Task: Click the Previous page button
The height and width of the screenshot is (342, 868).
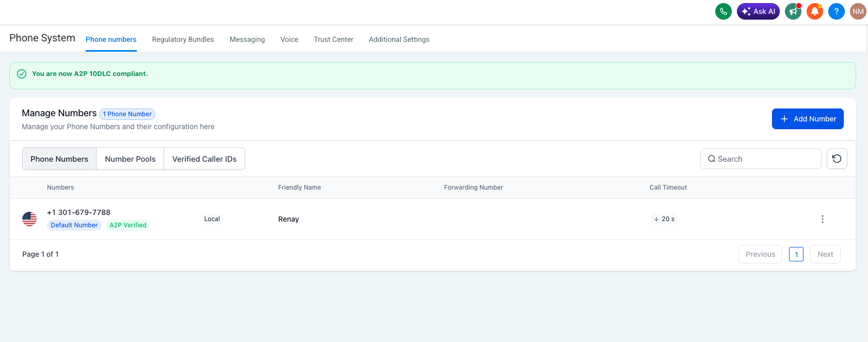Action: coord(760,254)
